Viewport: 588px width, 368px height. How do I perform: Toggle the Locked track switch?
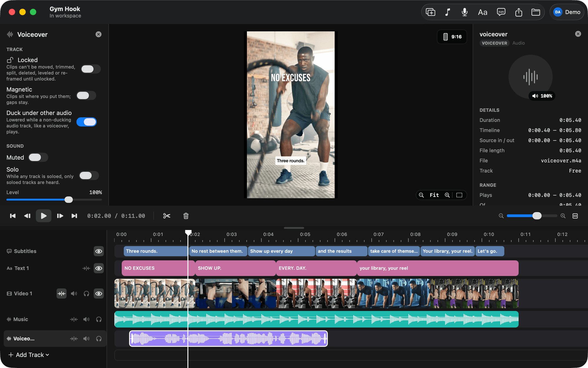pyautogui.click(x=91, y=69)
